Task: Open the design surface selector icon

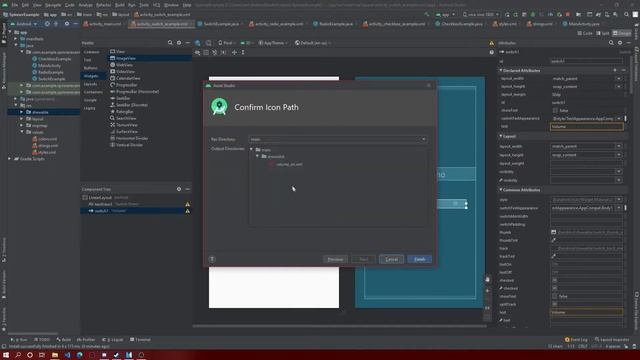Action: click(x=198, y=42)
